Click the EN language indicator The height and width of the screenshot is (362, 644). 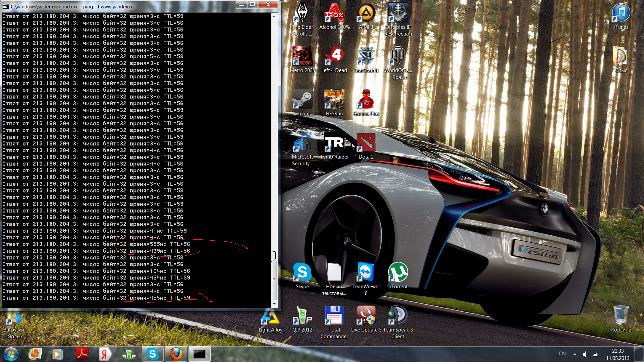pyautogui.click(x=562, y=354)
